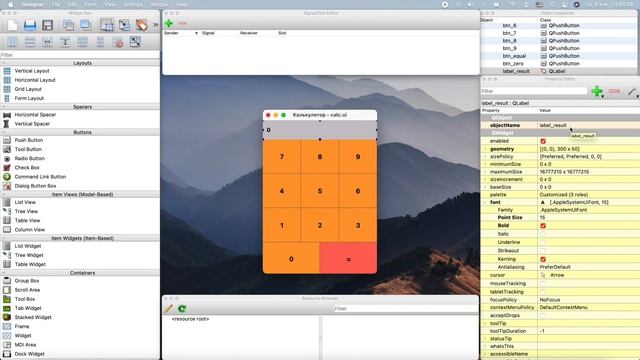
Task: Expand the sizePolicy property row
Action: coord(485,157)
